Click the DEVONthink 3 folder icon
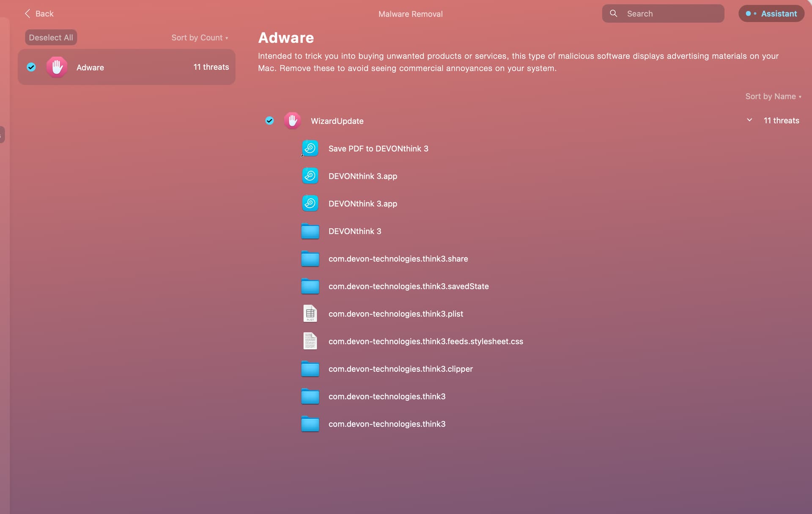 pyautogui.click(x=310, y=231)
